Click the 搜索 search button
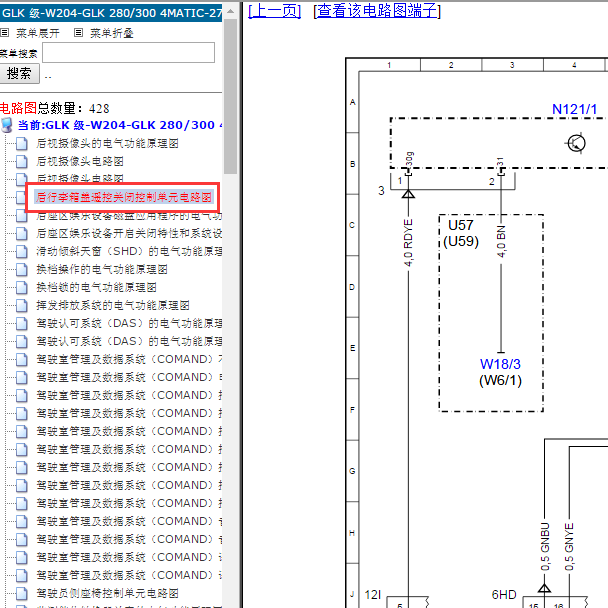This screenshot has height=608, width=608. [19, 73]
